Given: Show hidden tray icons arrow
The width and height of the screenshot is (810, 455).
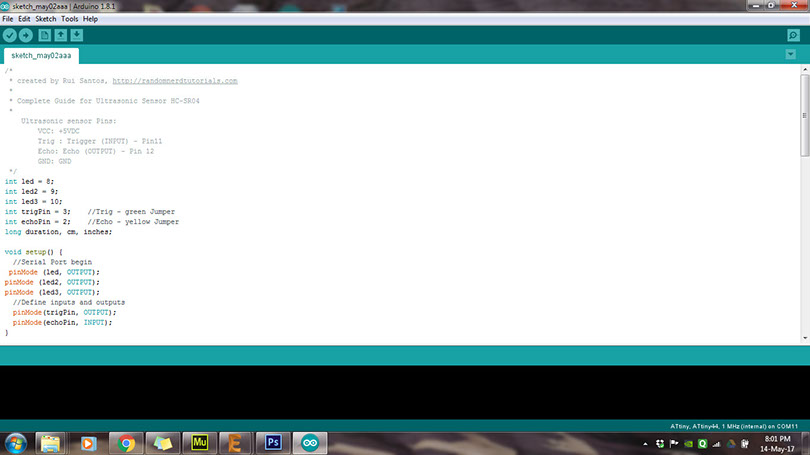Looking at the screenshot, I should point(645,444).
